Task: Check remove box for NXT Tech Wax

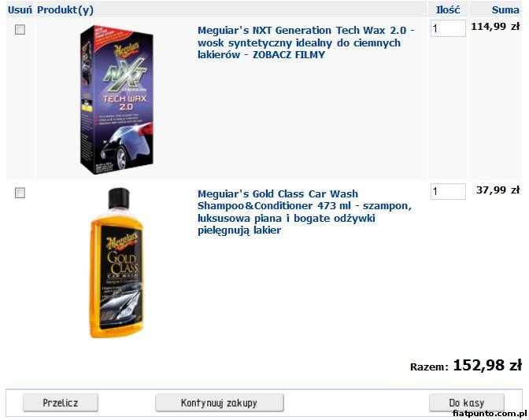Action: 20,30
